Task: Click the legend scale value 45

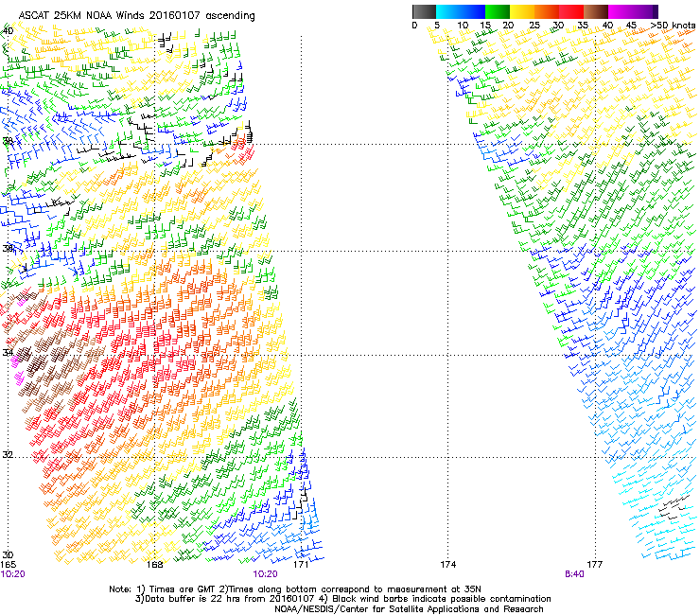Action: point(631,26)
